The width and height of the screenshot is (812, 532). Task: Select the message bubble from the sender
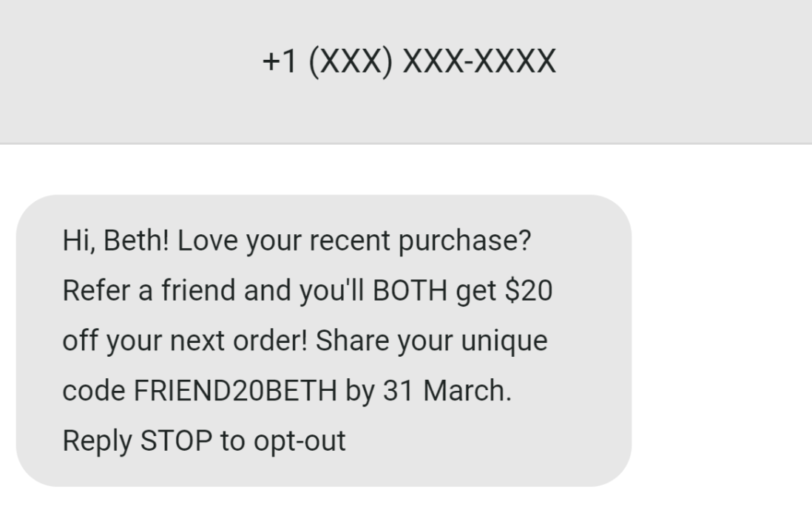pyautogui.click(x=325, y=340)
